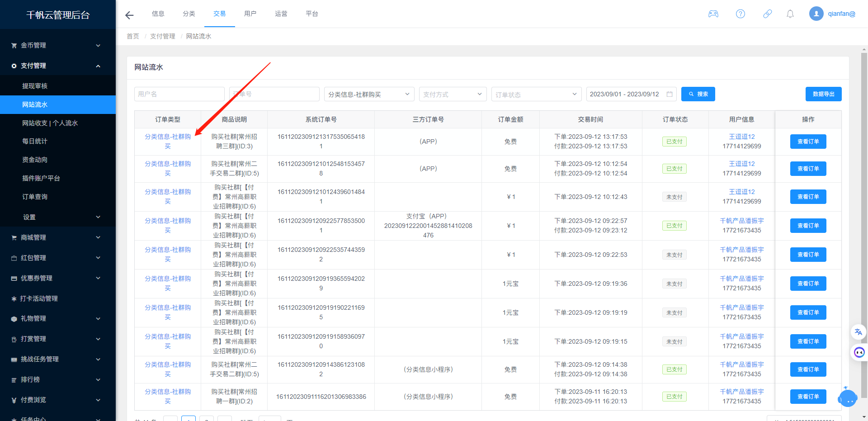Open the 订单状态 dropdown

tap(537, 94)
